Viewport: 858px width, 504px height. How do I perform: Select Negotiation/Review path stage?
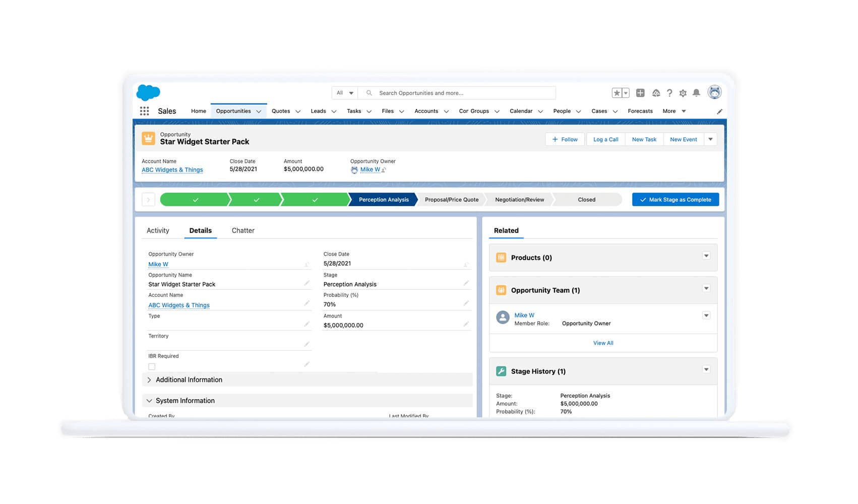point(519,200)
